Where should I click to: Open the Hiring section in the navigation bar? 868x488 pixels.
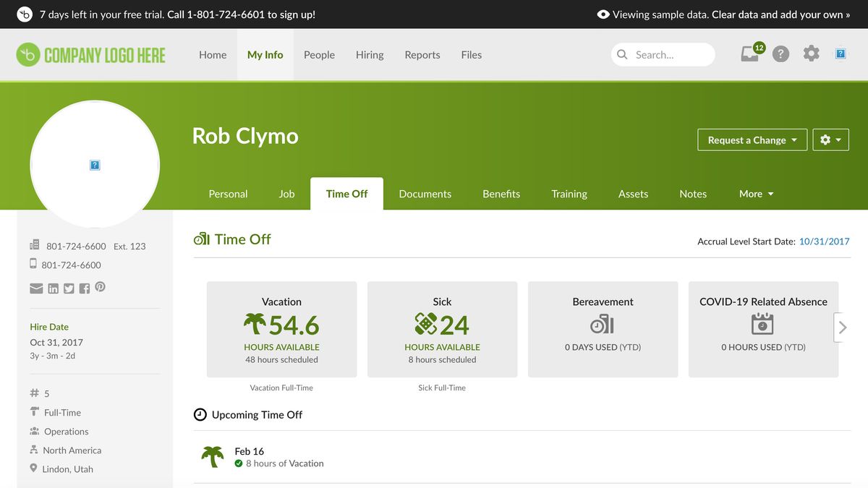pyautogui.click(x=370, y=54)
